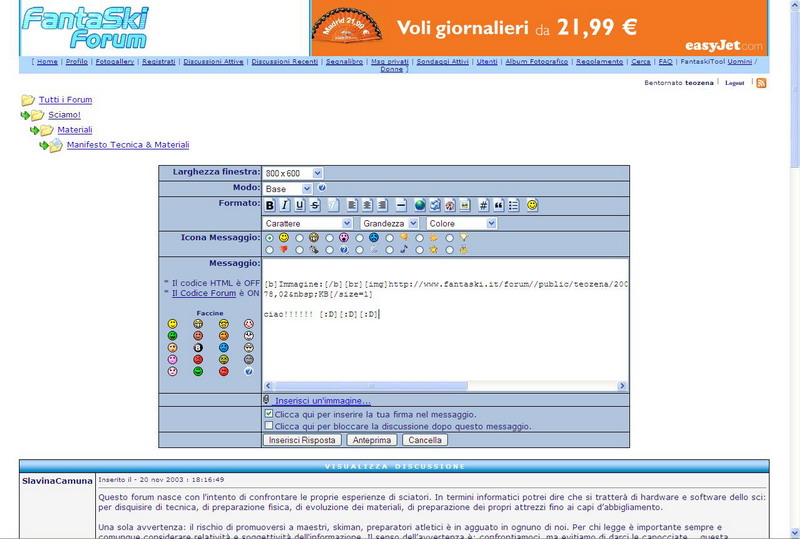Apply strikethrough with the S icon

click(315, 205)
